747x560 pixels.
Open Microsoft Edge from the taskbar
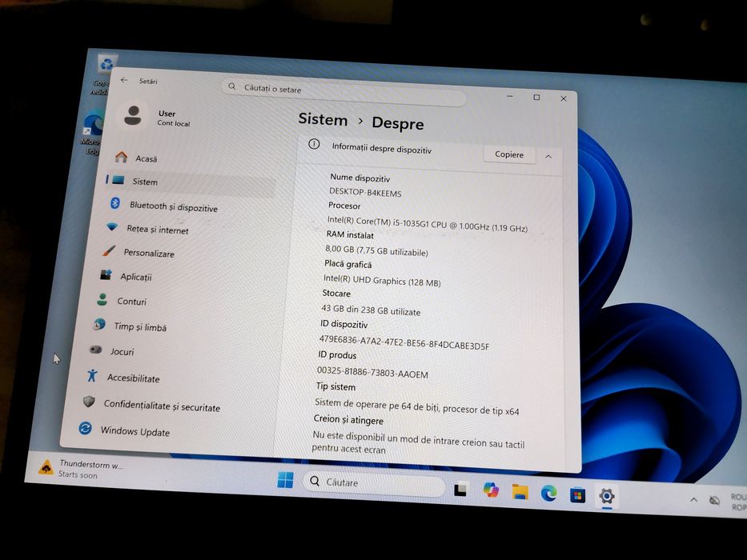tap(548, 494)
